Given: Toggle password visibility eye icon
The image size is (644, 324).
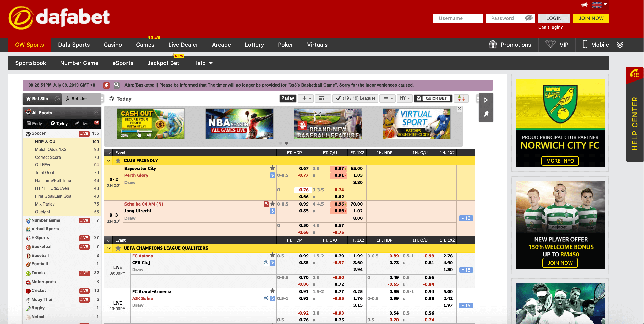Looking at the screenshot, I should [x=528, y=18].
